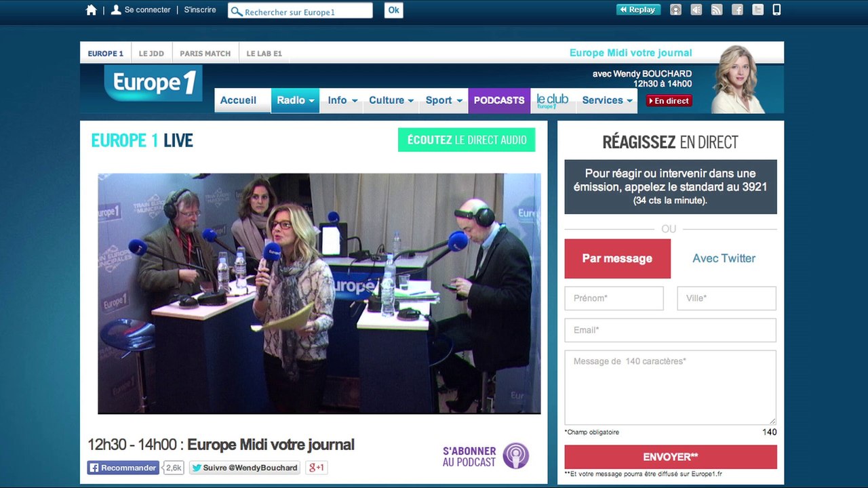Click the 3921 standard phone notice

pos(671,187)
